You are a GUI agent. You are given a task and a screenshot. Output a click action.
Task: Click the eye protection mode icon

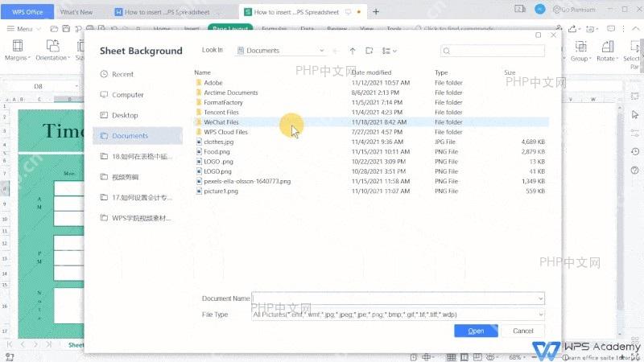pos(491,357)
